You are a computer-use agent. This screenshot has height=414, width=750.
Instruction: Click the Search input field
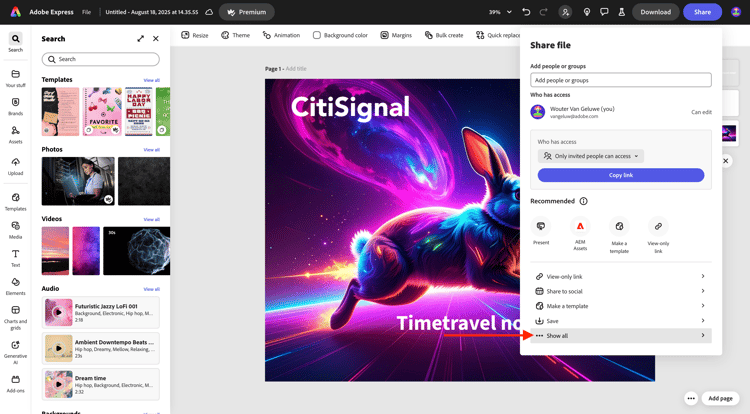click(x=100, y=59)
